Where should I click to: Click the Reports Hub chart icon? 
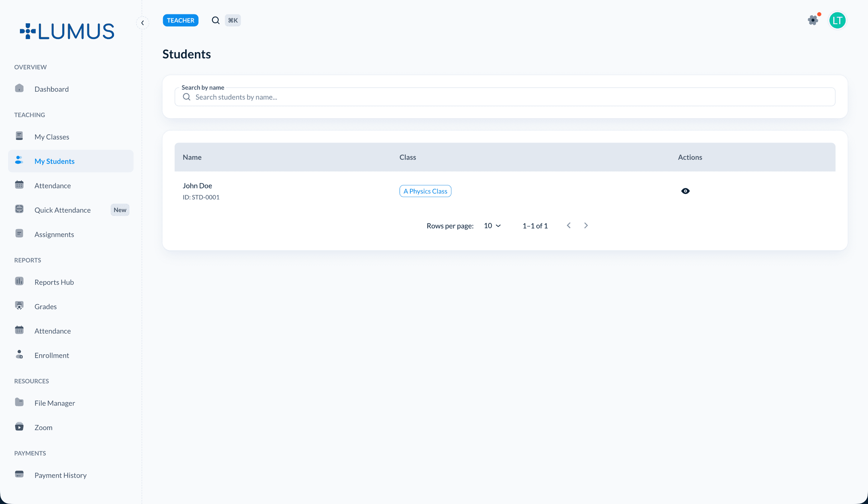pyautogui.click(x=19, y=281)
